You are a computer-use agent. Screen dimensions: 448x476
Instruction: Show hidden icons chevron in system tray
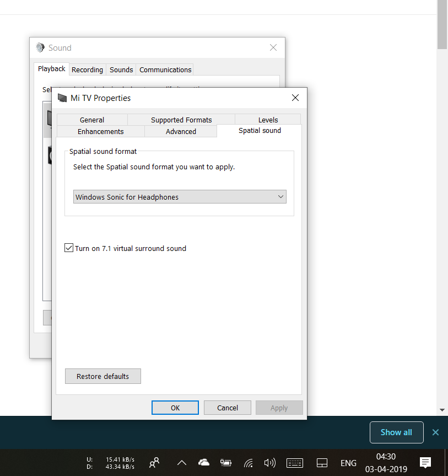[182, 463]
